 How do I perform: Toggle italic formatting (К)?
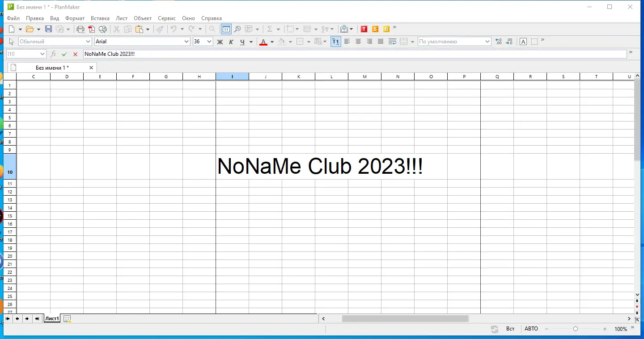point(231,42)
